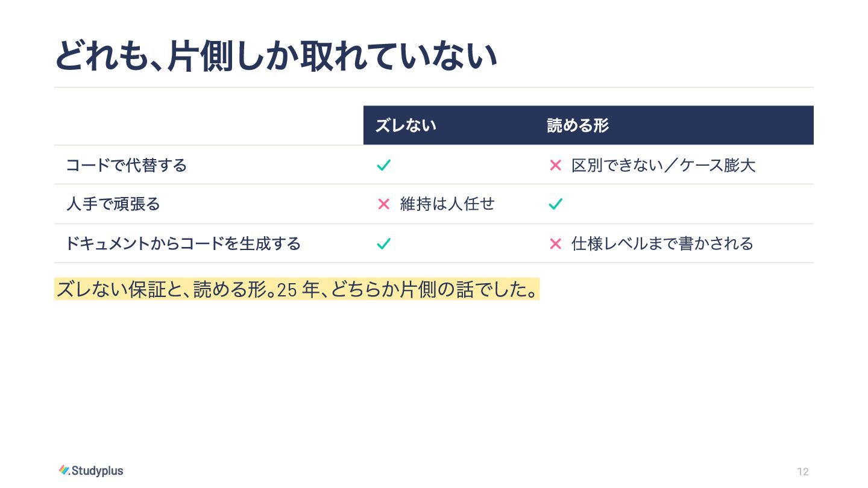This screenshot has height=488, width=868.
Task: Click the empty top-left table header cell
Action: point(209,125)
